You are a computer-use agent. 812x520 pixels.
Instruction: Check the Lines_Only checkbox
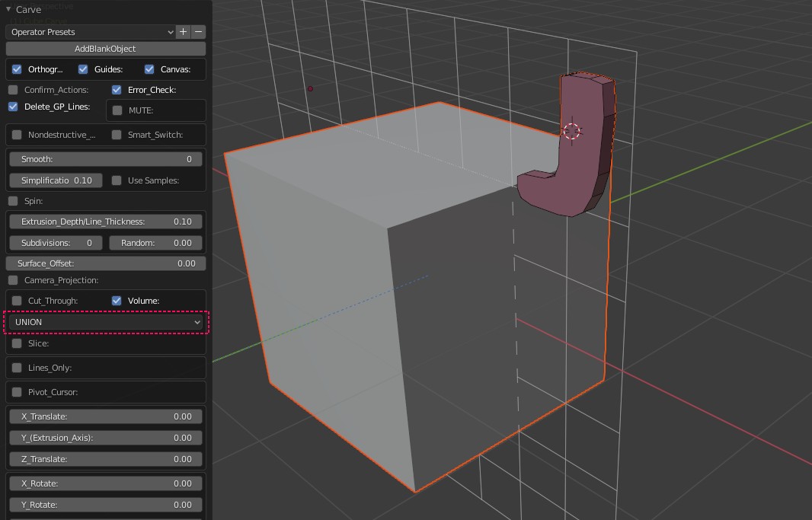tap(17, 368)
